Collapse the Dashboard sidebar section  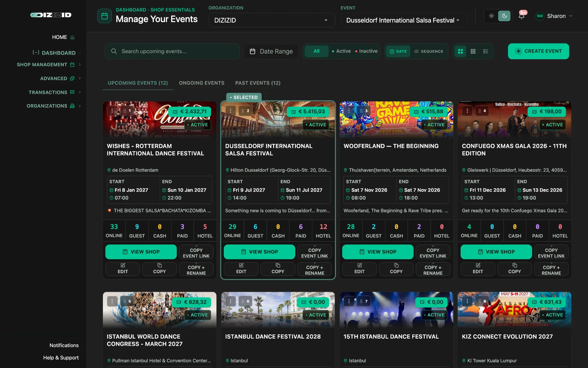tap(57, 53)
